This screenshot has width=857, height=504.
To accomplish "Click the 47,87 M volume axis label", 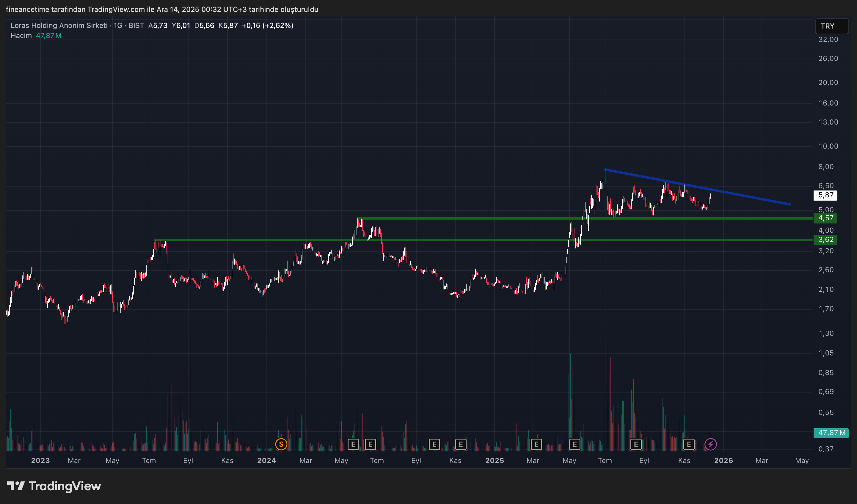I will 831,433.
